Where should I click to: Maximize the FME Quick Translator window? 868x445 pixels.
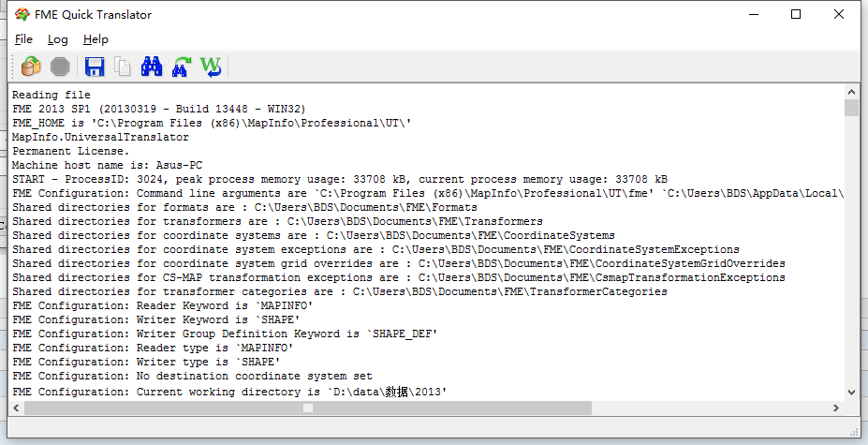click(x=796, y=14)
